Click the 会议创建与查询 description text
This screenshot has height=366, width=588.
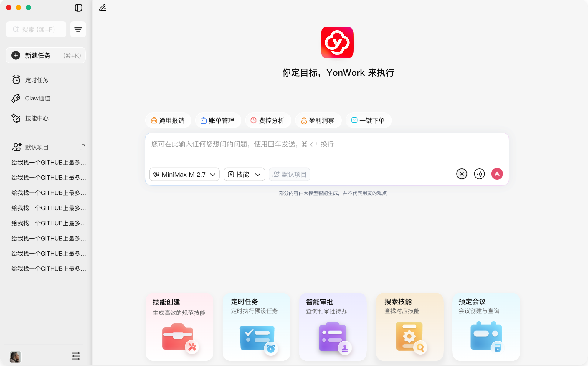coord(479,311)
